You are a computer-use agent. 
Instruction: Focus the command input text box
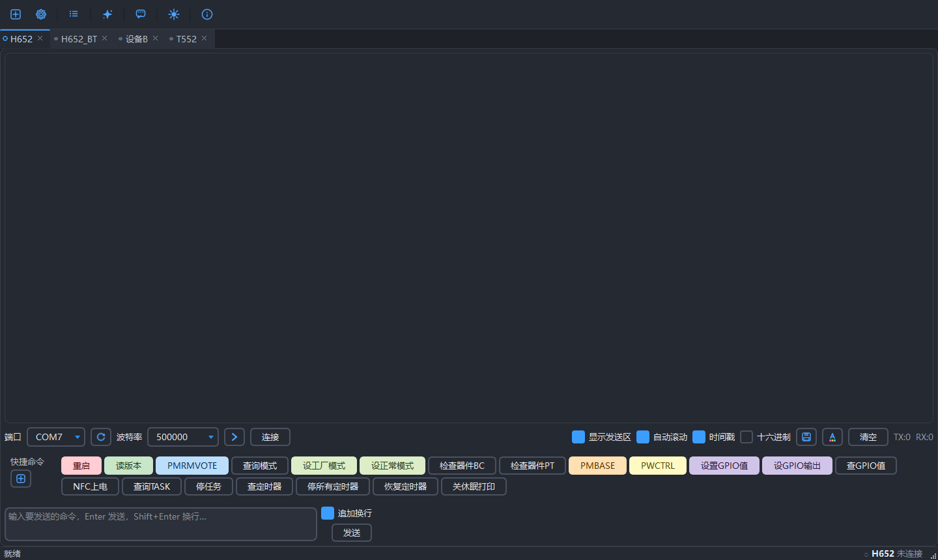click(161, 524)
